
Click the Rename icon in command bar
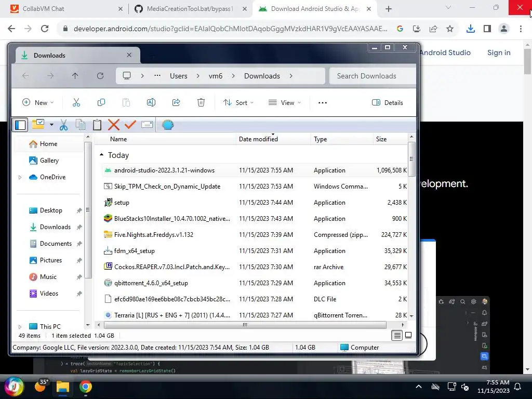151,102
